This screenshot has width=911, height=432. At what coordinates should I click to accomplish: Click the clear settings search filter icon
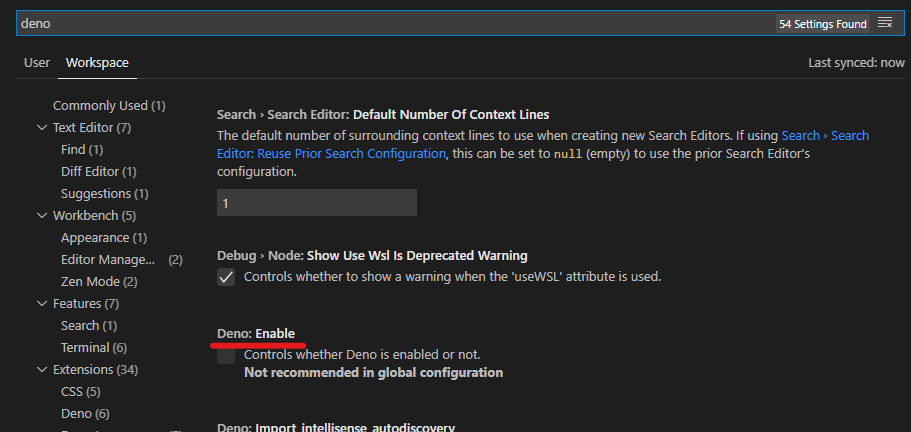(x=885, y=23)
